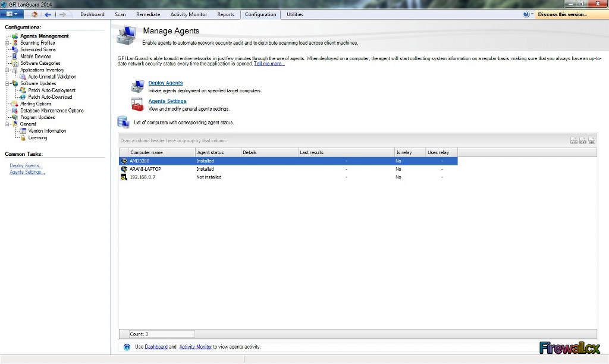This screenshot has height=364, width=609.
Task: Click the Version Information icon
Action: (23, 131)
